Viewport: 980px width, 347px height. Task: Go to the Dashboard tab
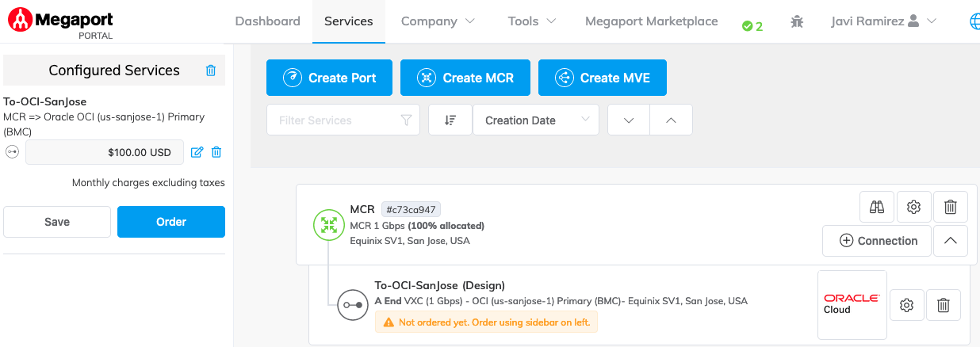[x=268, y=21]
